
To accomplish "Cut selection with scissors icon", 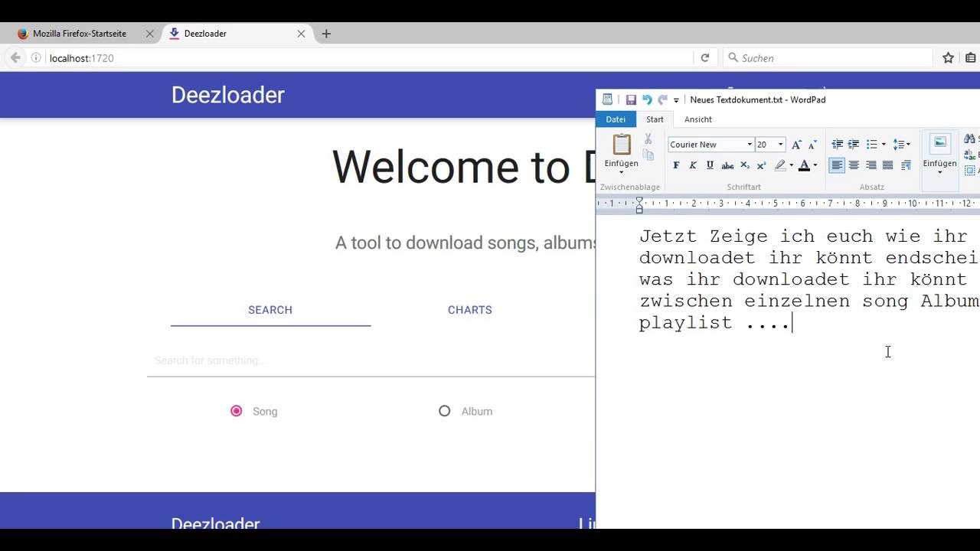I will (648, 139).
